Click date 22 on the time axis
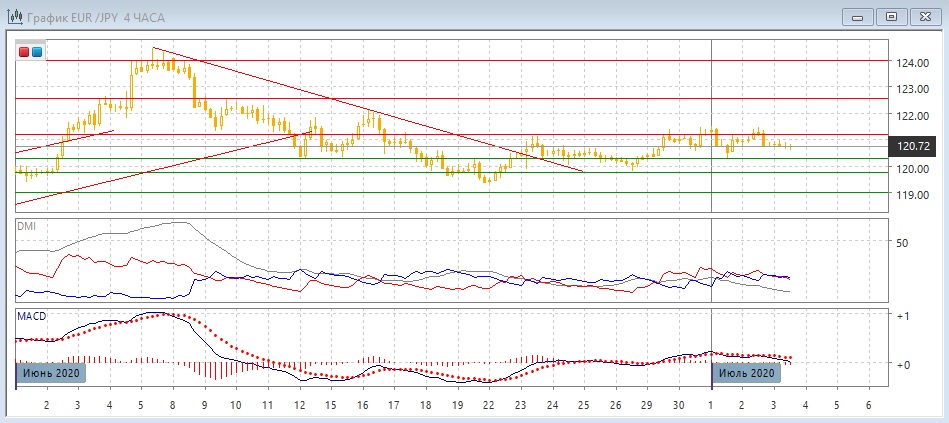The height and width of the screenshot is (423, 949). 487,404
